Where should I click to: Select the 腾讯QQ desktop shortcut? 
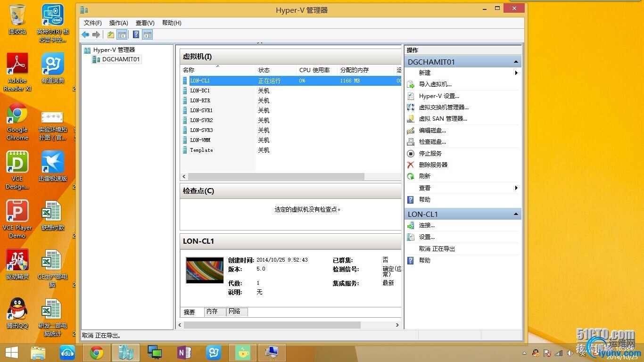click(x=17, y=313)
